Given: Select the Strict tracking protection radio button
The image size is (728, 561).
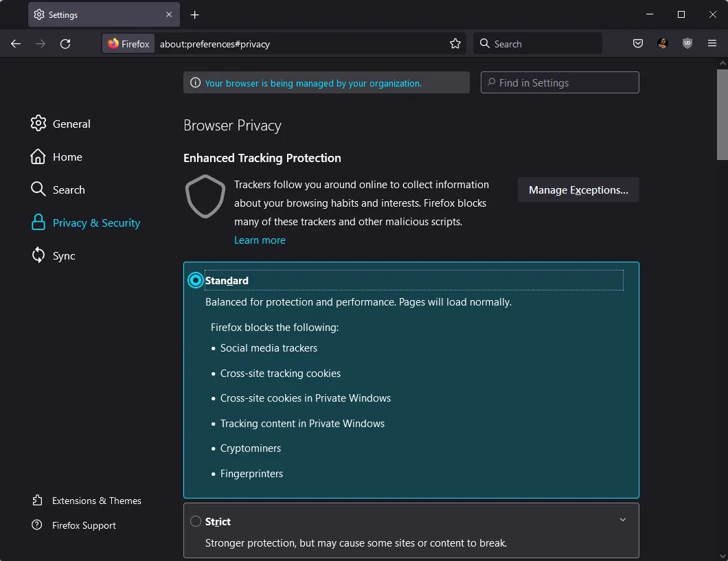Looking at the screenshot, I should point(195,521).
